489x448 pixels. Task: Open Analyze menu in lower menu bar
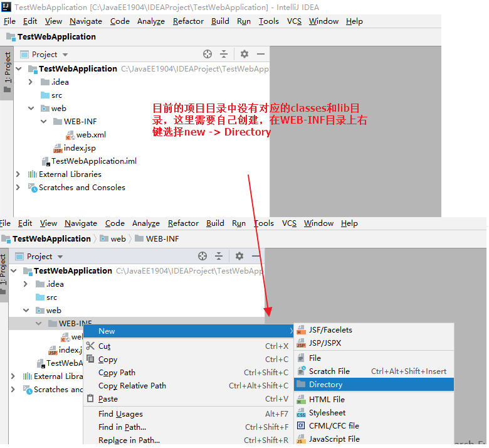tap(146, 223)
